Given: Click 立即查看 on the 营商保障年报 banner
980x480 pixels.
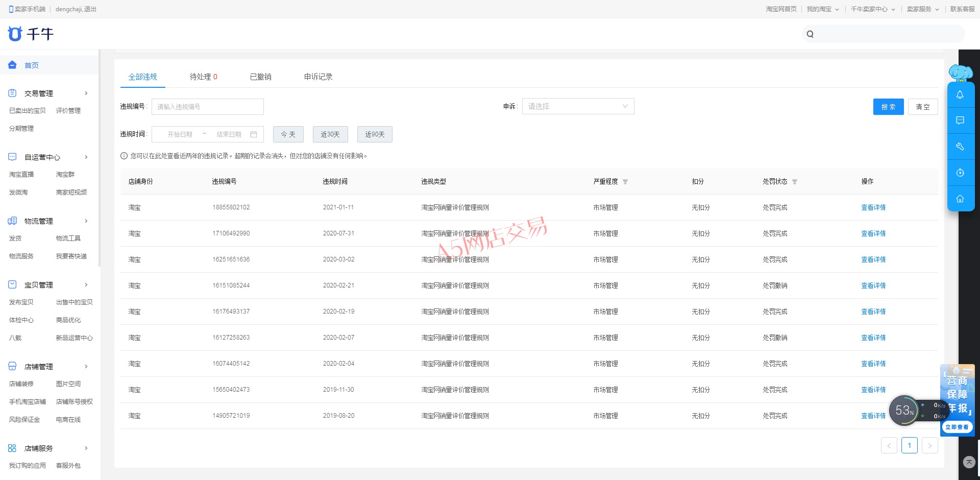Looking at the screenshot, I should pyautogui.click(x=957, y=427).
